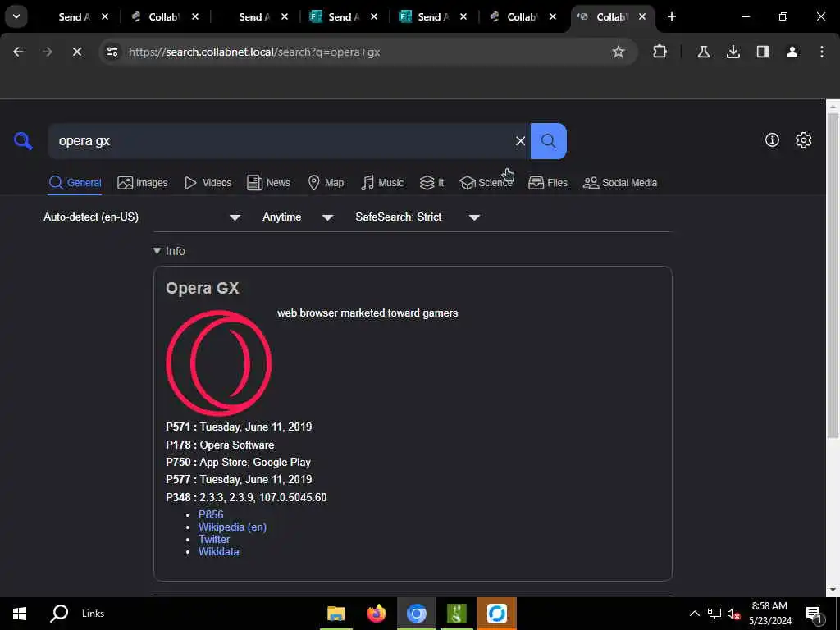Clear the search box with X icon
The image size is (840, 630).
pyautogui.click(x=520, y=141)
